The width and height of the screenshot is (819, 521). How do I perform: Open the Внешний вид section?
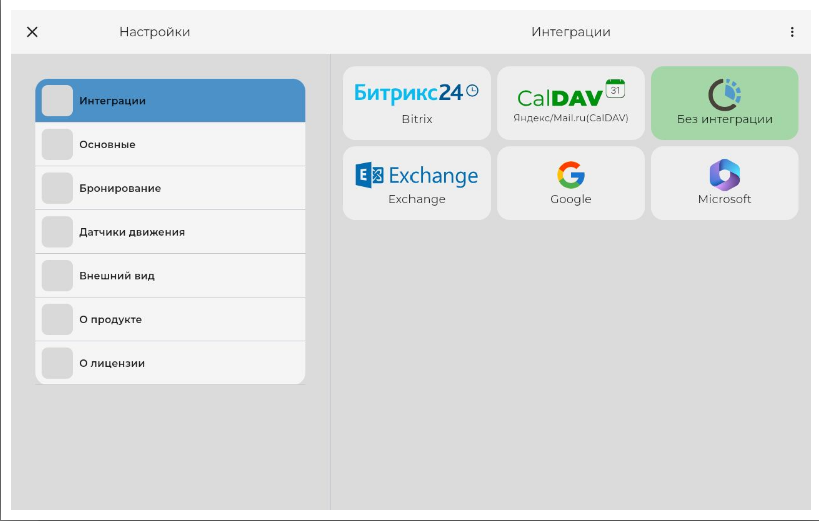click(x=170, y=275)
